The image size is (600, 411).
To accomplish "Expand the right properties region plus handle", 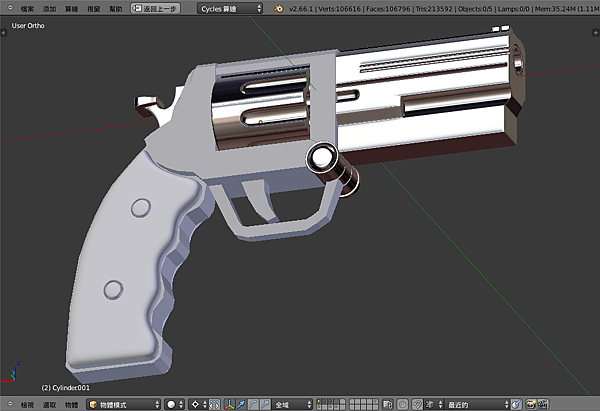I will [x=596, y=33].
